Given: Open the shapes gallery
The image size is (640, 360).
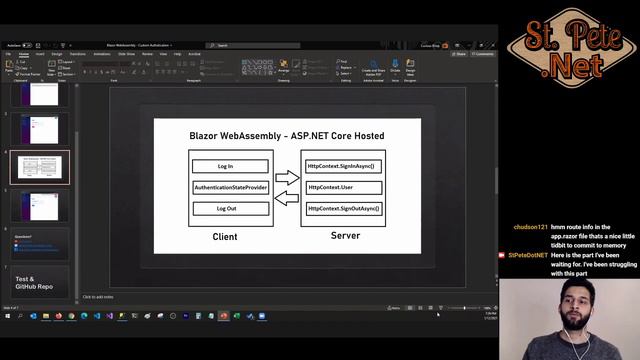Looking at the screenshot, I should point(258,67).
